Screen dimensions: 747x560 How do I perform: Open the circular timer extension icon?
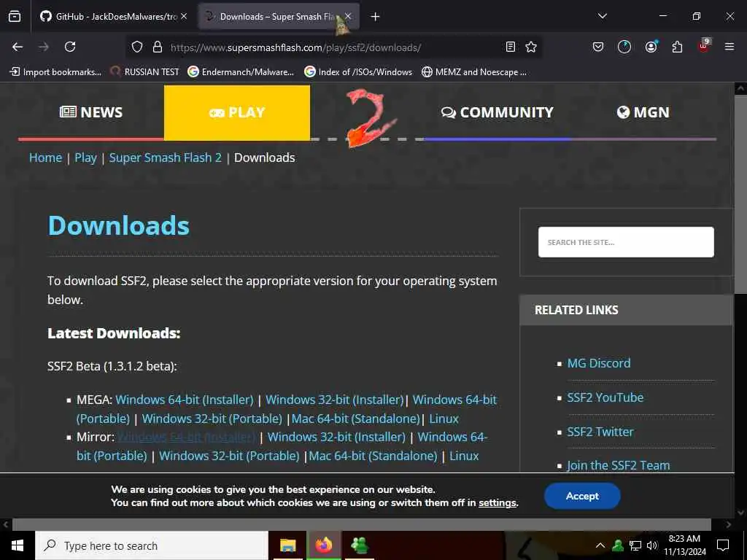click(x=624, y=47)
